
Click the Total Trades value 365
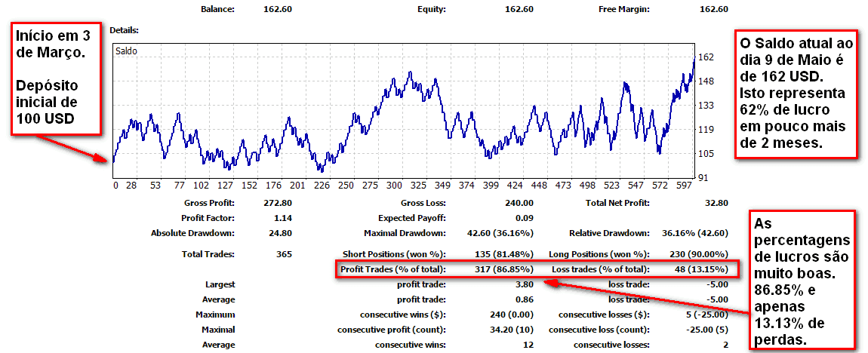pyautogui.click(x=283, y=254)
